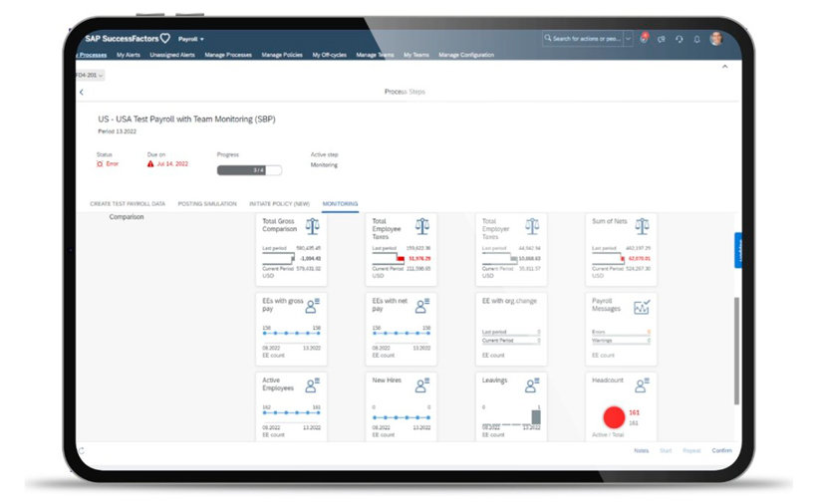Click the Notes button in footer
The height and width of the screenshot is (504, 817).
[642, 450]
